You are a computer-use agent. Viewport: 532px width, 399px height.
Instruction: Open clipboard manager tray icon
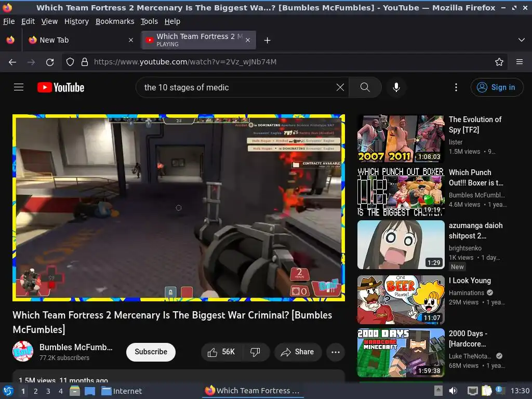[486, 391]
